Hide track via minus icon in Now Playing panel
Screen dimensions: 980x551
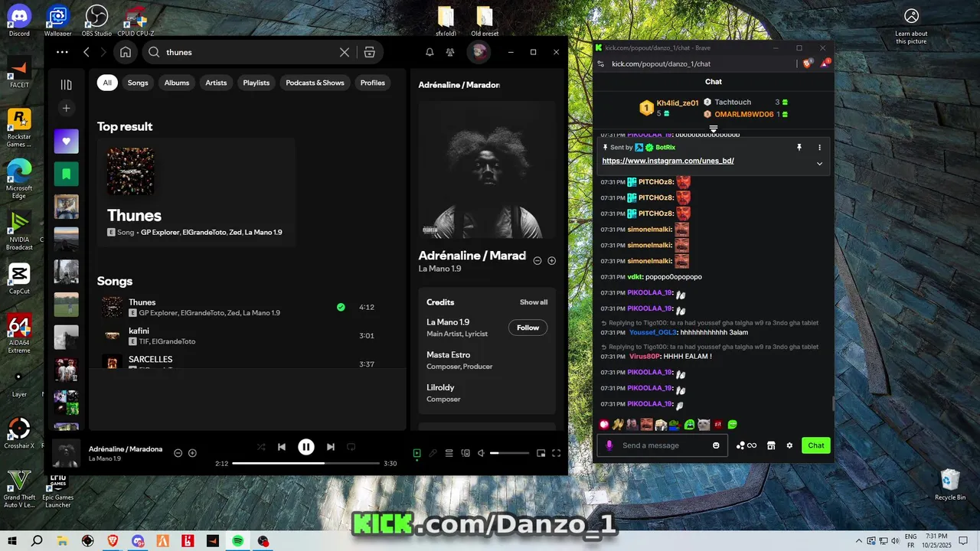click(537, 261)
